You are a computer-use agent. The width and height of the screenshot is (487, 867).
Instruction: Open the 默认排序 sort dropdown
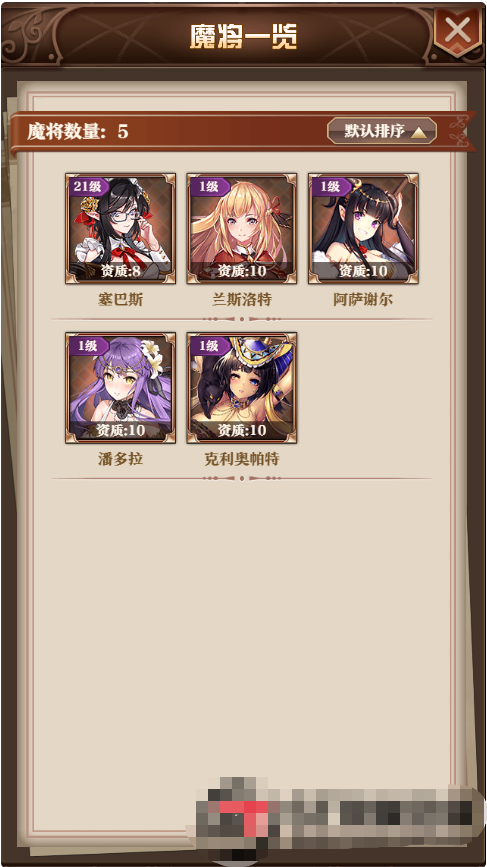point(382,131)
